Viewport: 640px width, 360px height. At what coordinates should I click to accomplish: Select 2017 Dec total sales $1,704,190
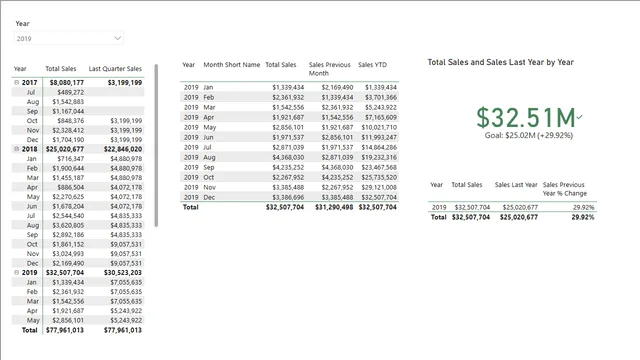68,140
